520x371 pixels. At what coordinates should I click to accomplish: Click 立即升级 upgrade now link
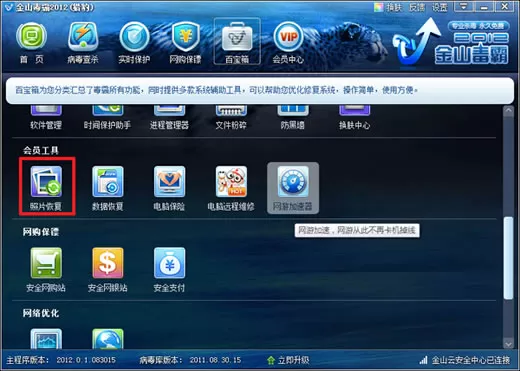tap(289, 360)
